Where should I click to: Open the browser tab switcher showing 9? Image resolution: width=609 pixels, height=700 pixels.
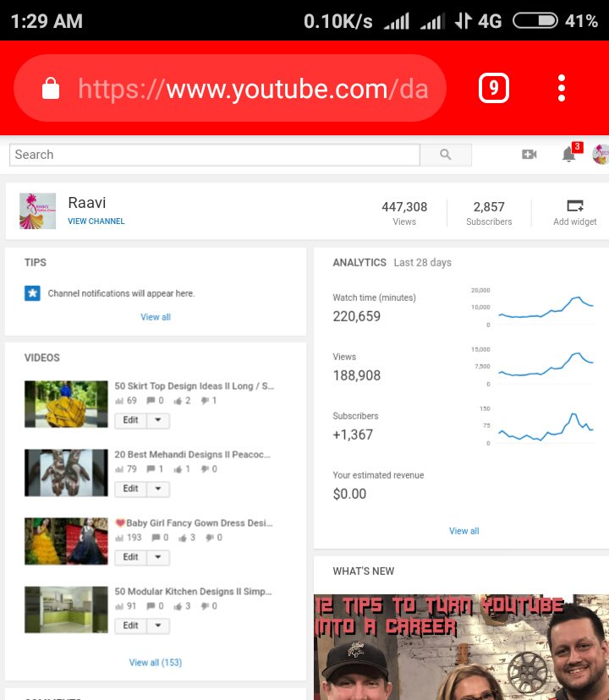coord(494,88)
